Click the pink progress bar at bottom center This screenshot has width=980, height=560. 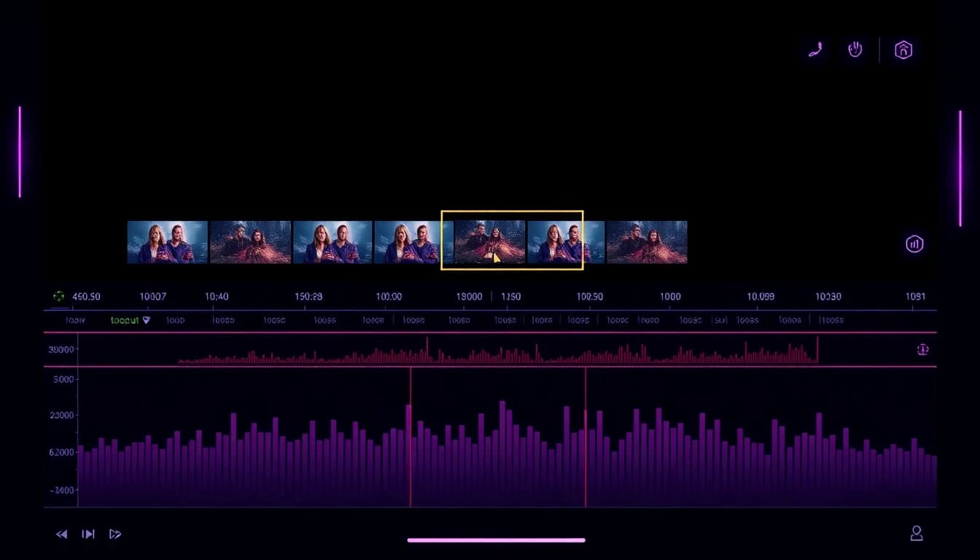(496, 540)
